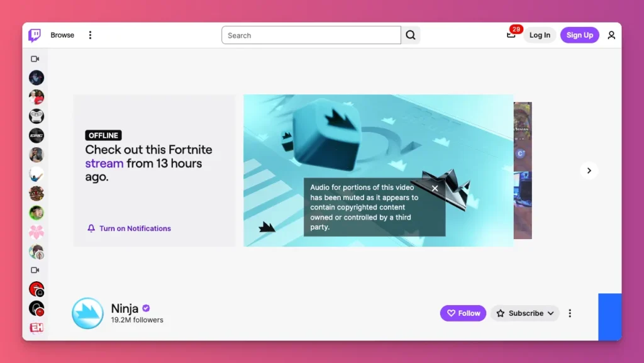Select the partially visible next video thumbnail
644x363 pixels.
click(x=523, y=170)
